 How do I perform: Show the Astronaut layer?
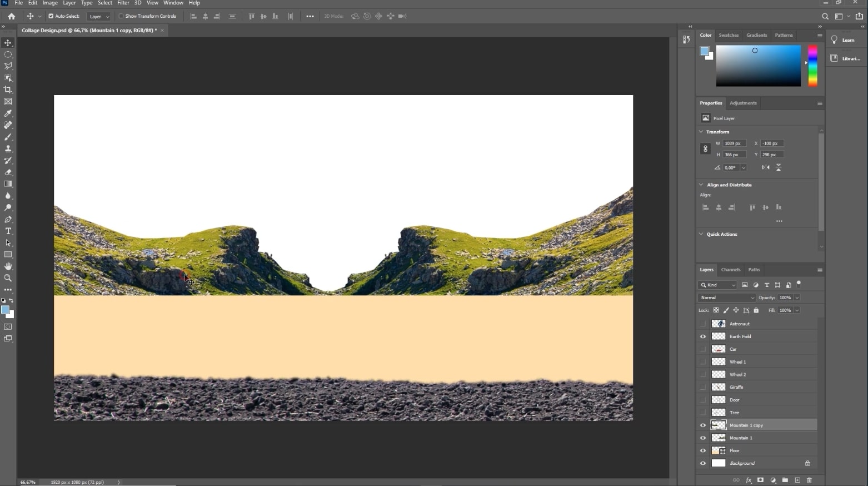tap(702, 323)
